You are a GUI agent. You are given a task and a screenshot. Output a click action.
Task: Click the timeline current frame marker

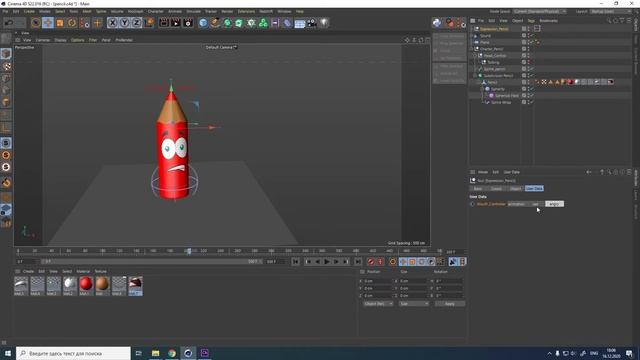click(x=189, y=251)
